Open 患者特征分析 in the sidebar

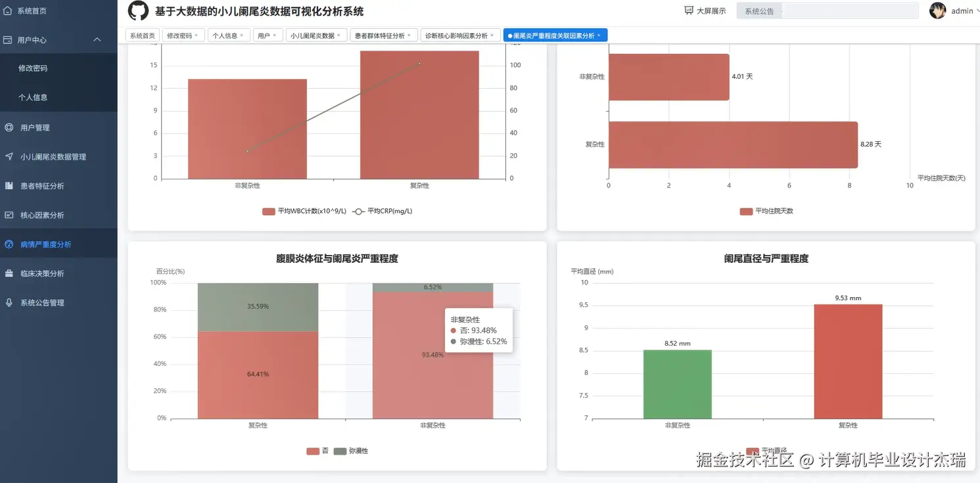[x=58, y=186]
